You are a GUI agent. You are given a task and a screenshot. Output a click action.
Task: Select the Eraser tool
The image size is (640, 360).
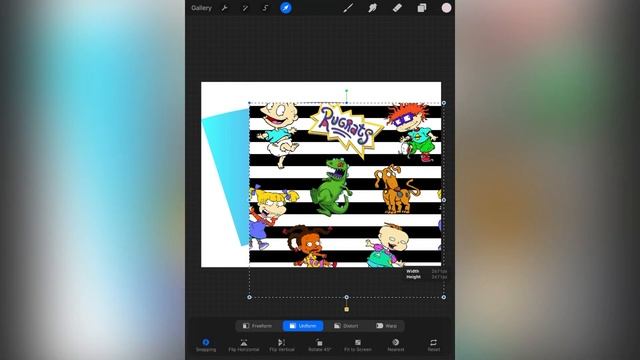pyautogui.click(x=397, y=8)
